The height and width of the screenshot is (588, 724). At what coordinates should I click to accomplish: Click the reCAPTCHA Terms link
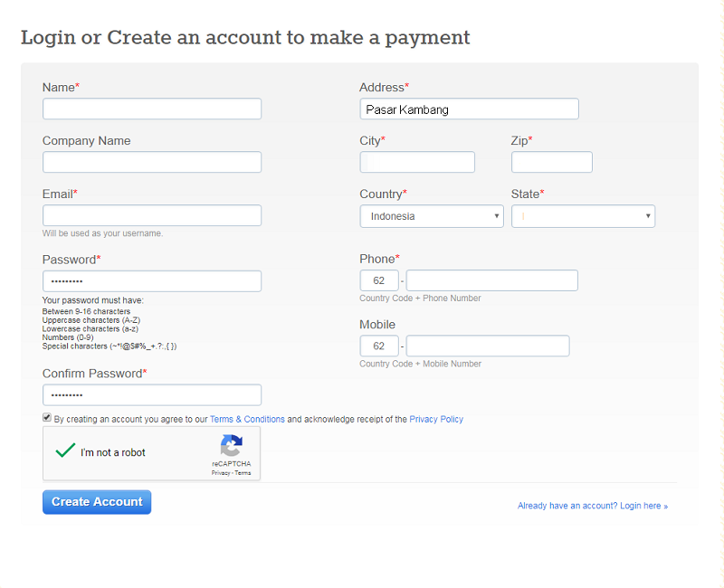pyautogui.click(x=242, y=472)
